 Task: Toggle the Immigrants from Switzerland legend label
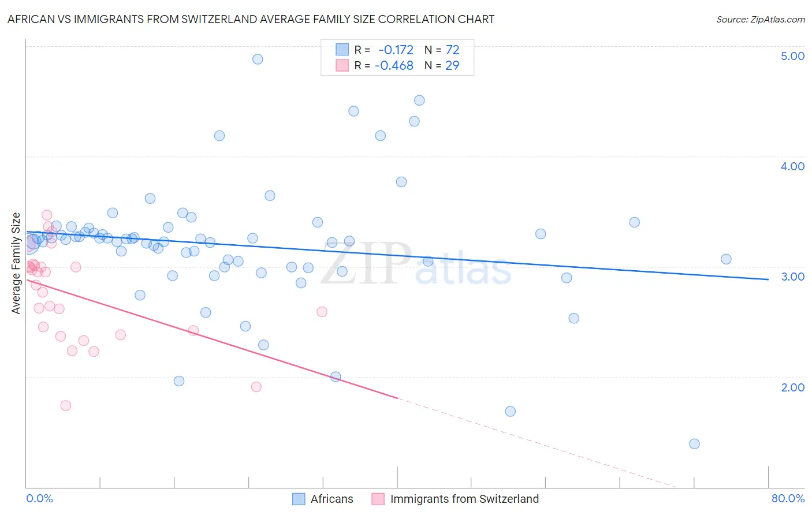point(464,499)
